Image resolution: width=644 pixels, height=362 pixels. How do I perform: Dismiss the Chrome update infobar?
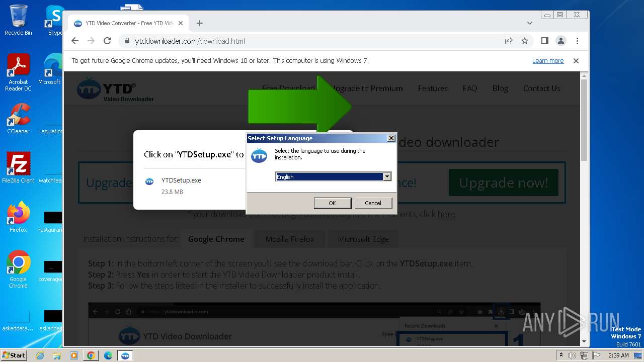[576, 61]
